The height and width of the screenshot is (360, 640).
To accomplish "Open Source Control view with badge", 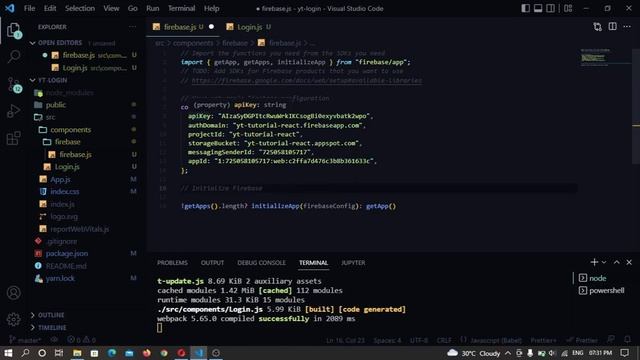I will (x=14, y=84).
